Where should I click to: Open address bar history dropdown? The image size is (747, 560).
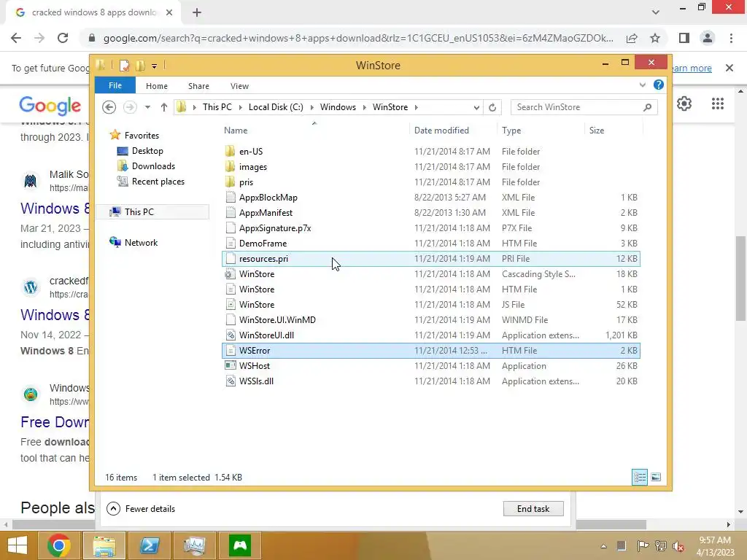point(476,108)
